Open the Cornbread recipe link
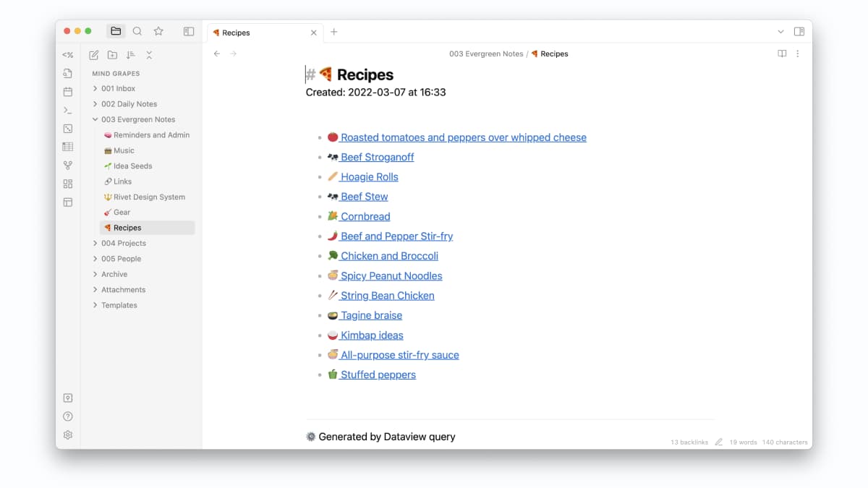The width and height of the screenshot is (868, 488). 365,215
